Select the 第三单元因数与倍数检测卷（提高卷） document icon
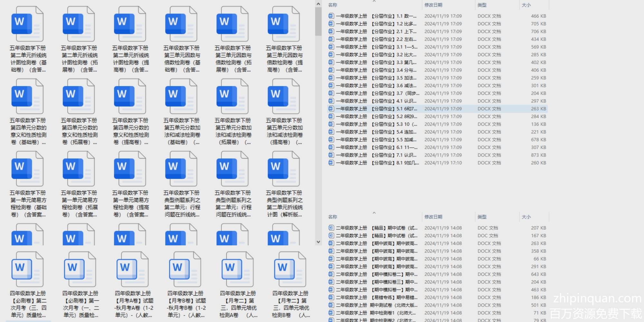Viewport: 644px width, 322px height. 284,24
